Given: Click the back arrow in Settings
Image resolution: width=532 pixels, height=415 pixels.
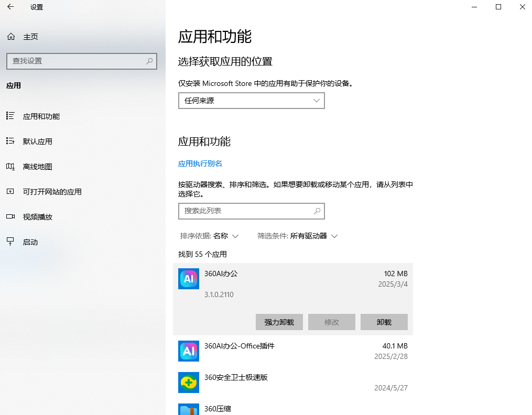Looking at the screenshot, I should click(10, 7).
